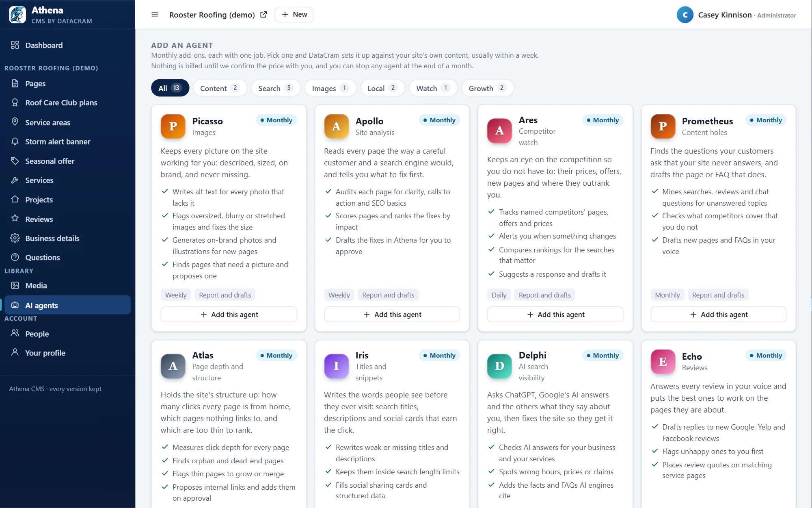The width and height of the screenshot is (812, 508).
Task: Click the New button in header
Action: [294, 15]
